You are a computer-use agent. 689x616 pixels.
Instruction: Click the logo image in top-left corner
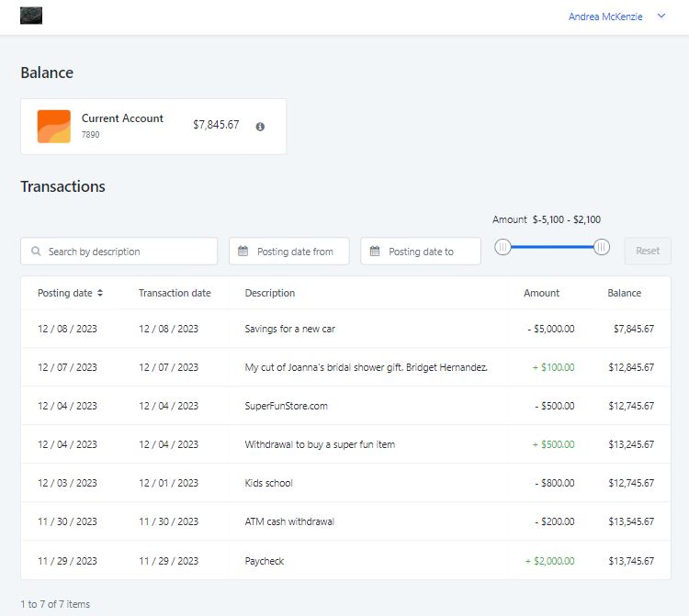pos(31,16)
